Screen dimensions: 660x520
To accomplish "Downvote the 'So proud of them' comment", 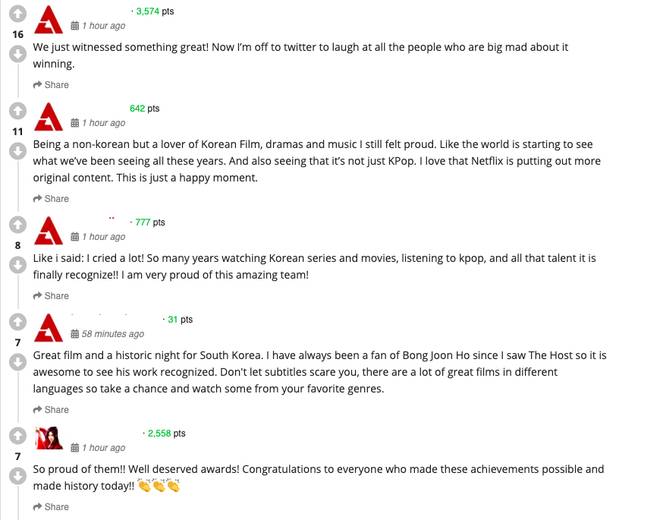I will [x=17, y=476].
